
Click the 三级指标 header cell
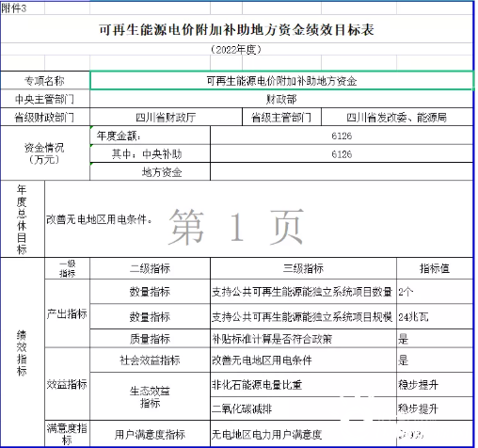point(303,268)
